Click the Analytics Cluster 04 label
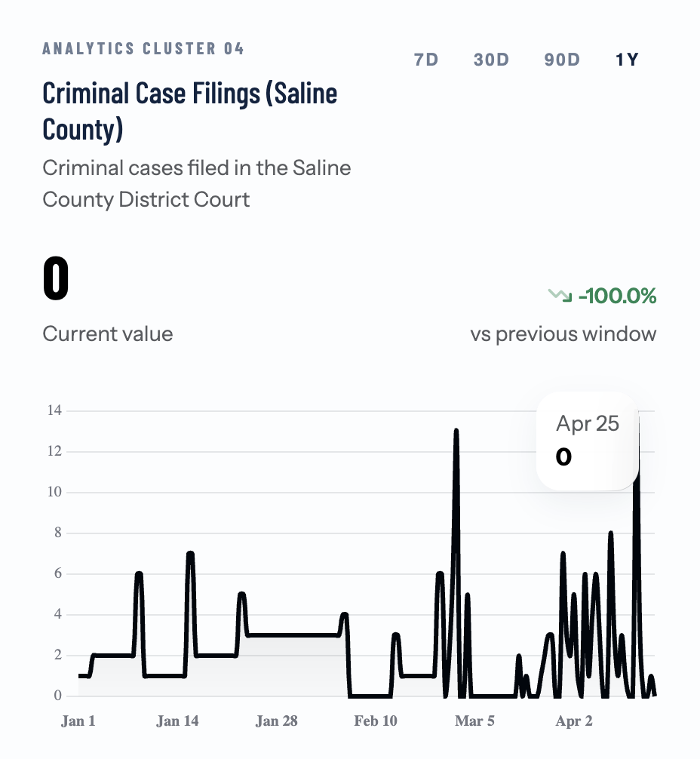The image size is (700, 759). [x=143, y=48]
